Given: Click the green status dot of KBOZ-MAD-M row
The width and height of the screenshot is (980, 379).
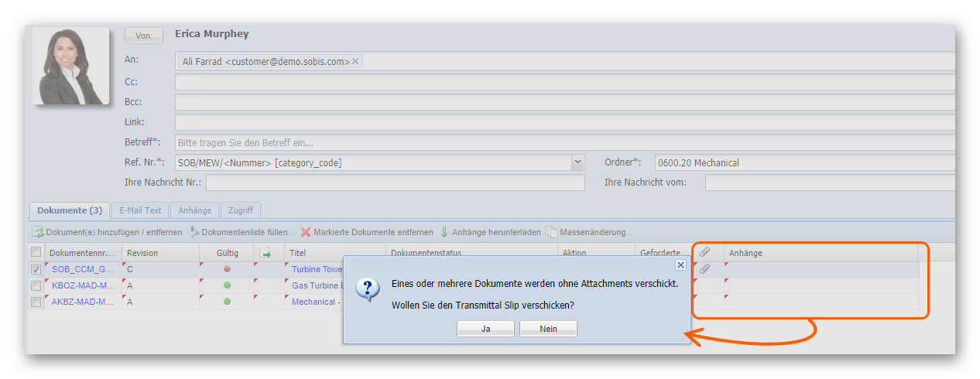Looking at the screenshot, I should point(227,285).
